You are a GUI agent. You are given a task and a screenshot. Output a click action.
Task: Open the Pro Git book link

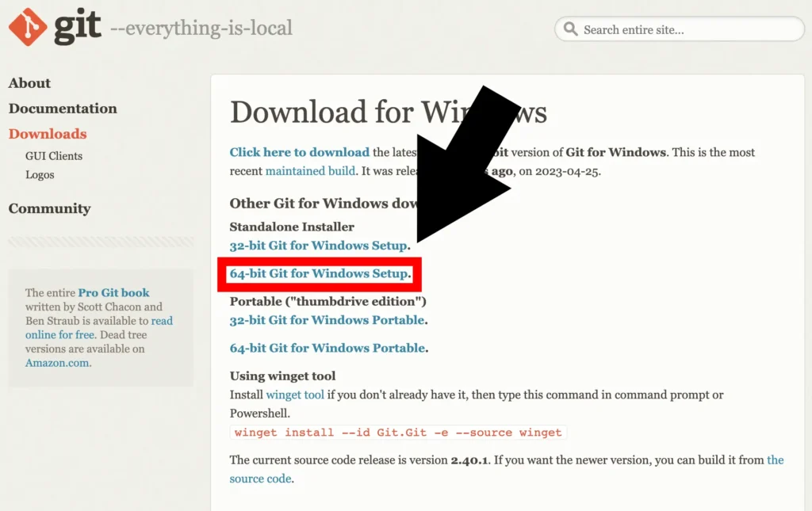(x=113, y=293)
